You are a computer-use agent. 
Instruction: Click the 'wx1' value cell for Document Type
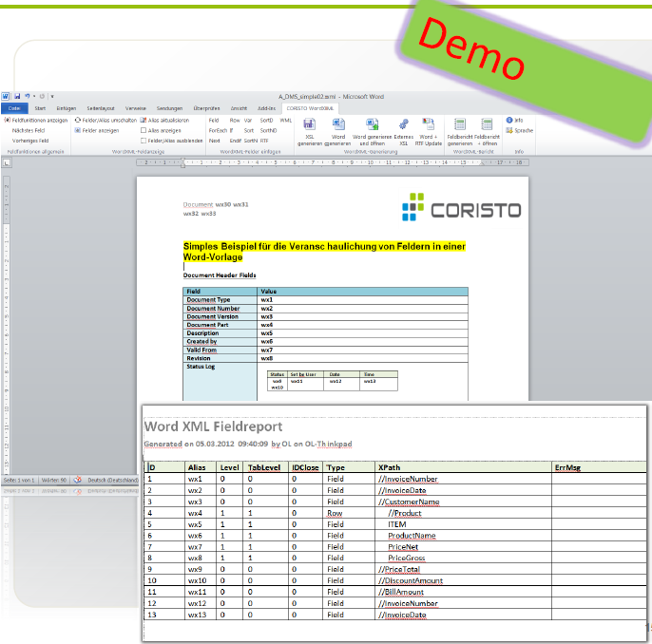[x=362, y=299]
